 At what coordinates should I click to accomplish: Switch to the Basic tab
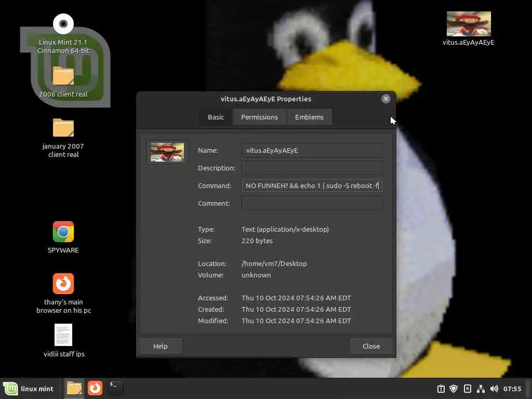coord(216,117)
